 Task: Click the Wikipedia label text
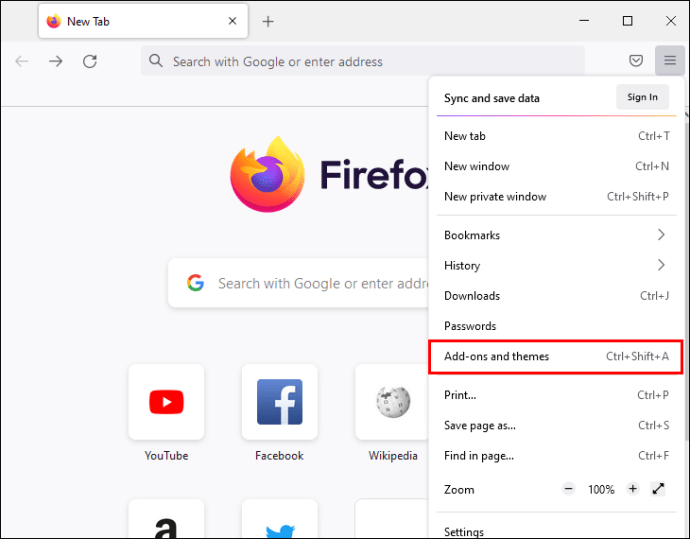point(393,456)
